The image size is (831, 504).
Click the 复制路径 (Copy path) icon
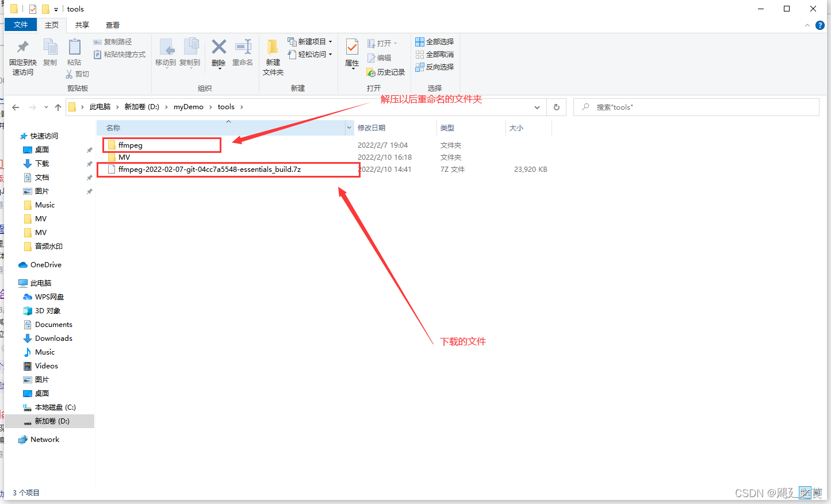click(x=113, y=41)
